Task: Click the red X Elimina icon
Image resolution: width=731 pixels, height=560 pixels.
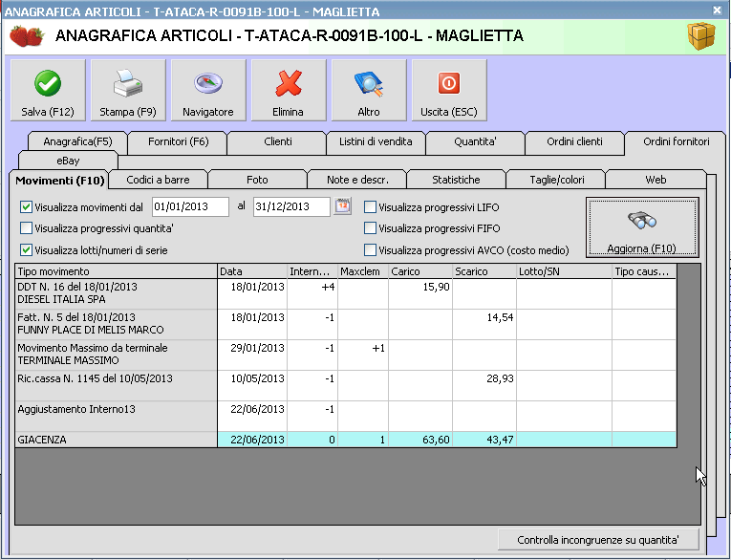Action: (x=288, y=84)
